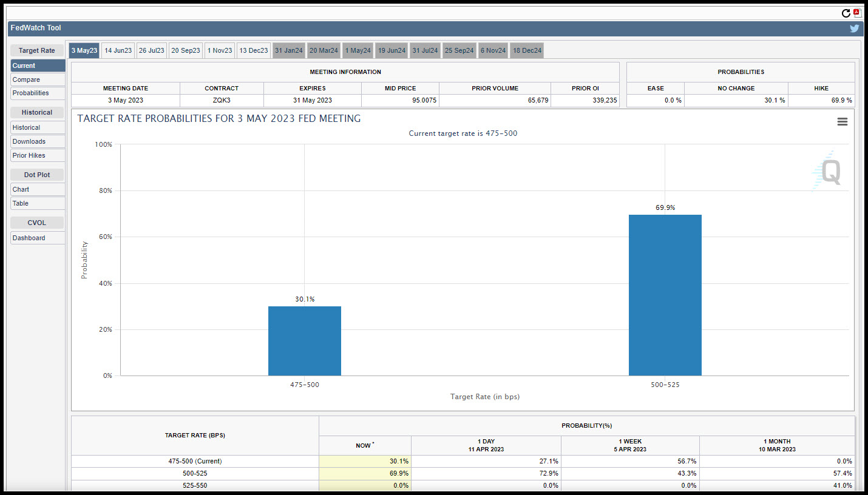Click the 475-500 probability bar

(304, 341)
